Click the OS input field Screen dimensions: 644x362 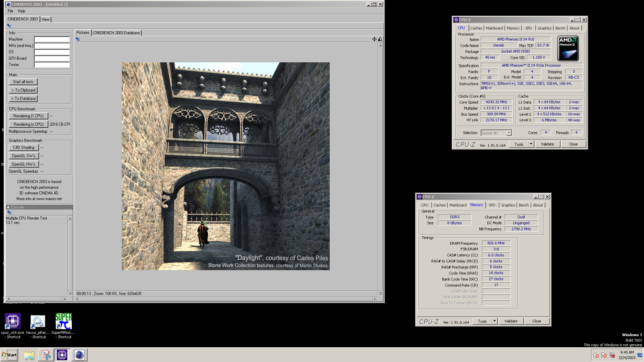[x=52, y=52]
